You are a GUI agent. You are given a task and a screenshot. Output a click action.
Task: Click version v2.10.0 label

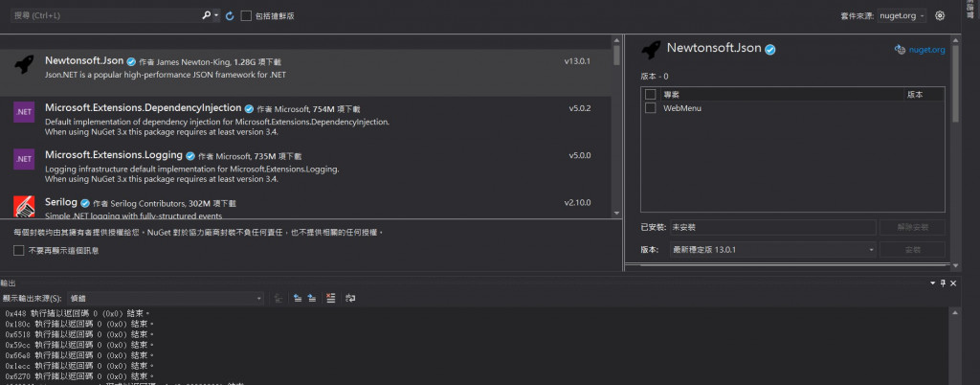(x=577, y=202)
